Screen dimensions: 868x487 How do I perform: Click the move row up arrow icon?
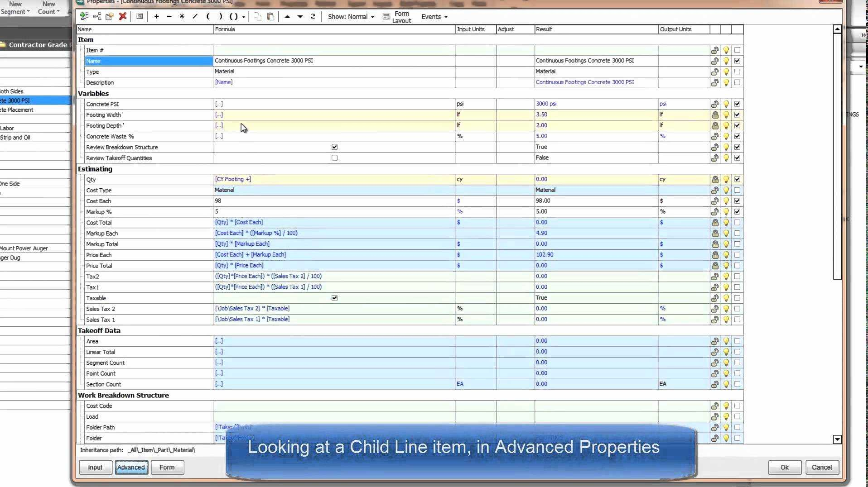tap(288, 16)
